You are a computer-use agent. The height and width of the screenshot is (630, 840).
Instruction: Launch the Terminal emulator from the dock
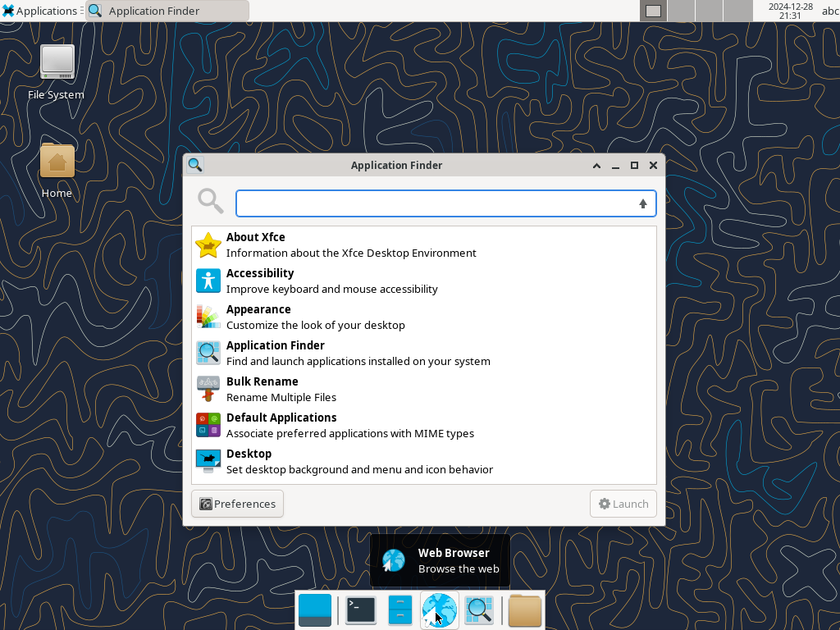361,610
